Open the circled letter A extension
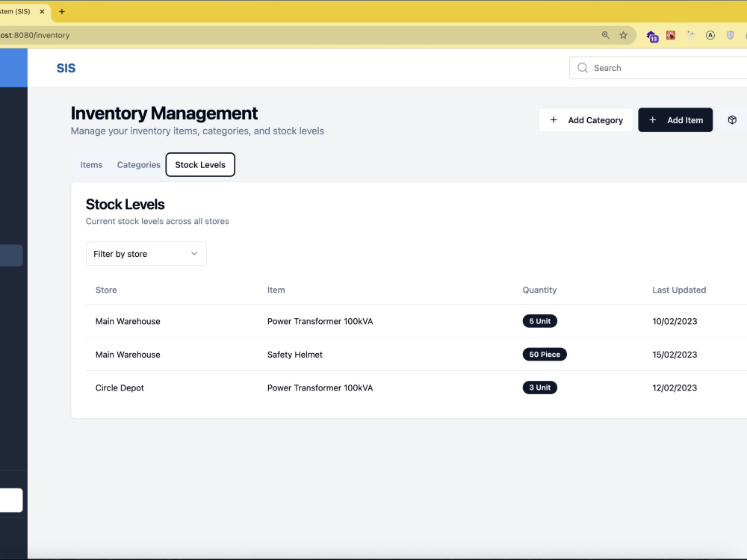 click(710, 35)
